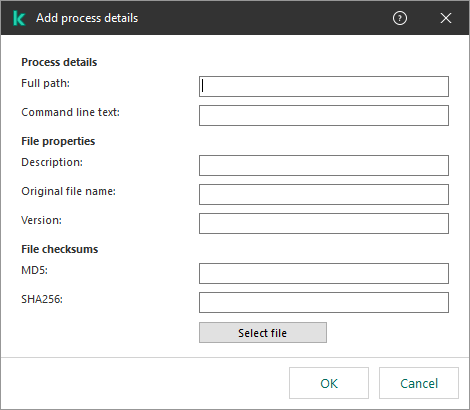The height and width of the screenshot is (410, 470).
Task: Click the 'MD5:' label
Action: [34, 270]
